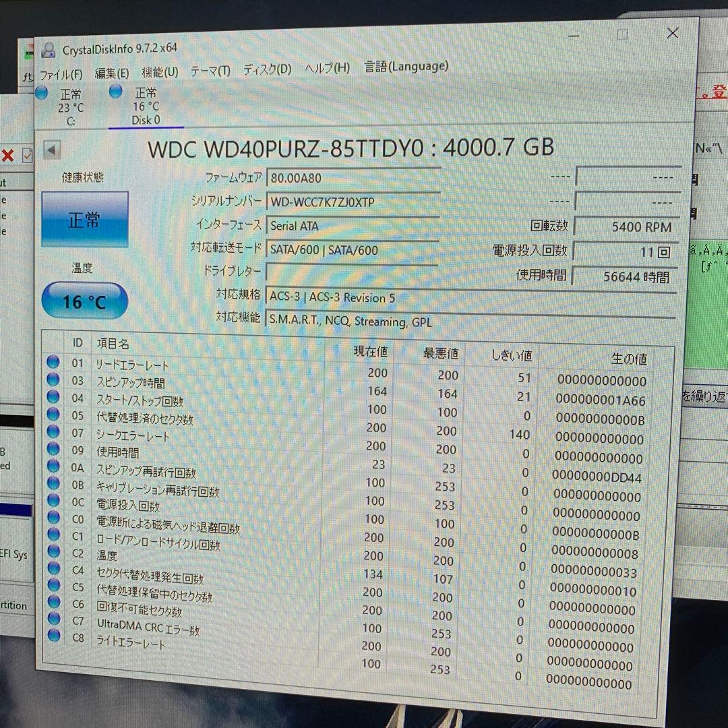Click status orb for ID C1 row
The width and height of the screenshot is (728, 728).
pyautogui.click(x=54, y=535)
